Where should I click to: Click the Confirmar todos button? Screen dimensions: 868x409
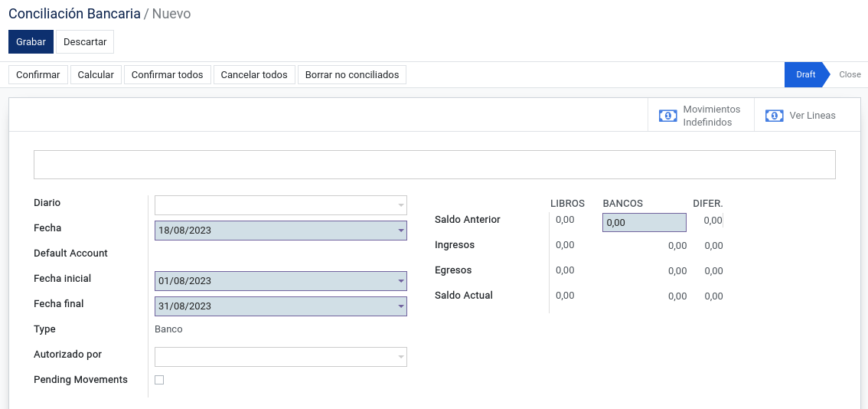pos(167,74)
